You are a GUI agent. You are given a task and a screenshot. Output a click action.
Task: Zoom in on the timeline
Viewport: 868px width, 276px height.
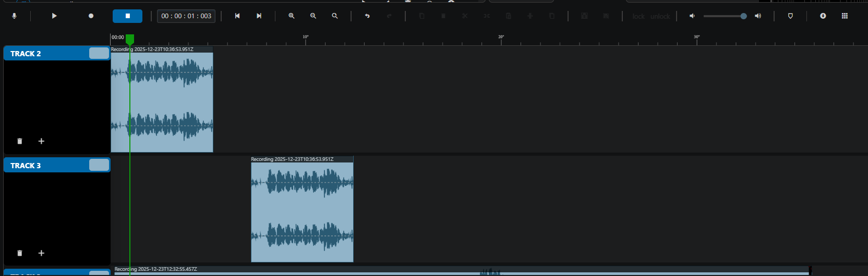pyautogui.click(x=292, y=16)
